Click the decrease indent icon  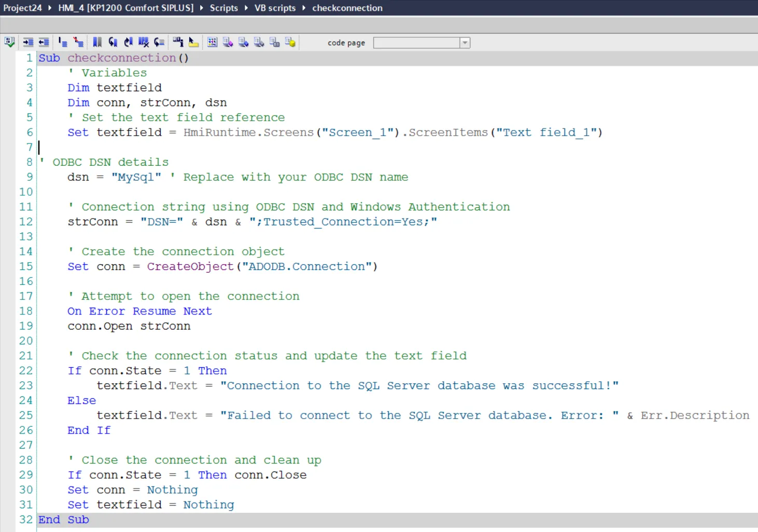(44, 42)
